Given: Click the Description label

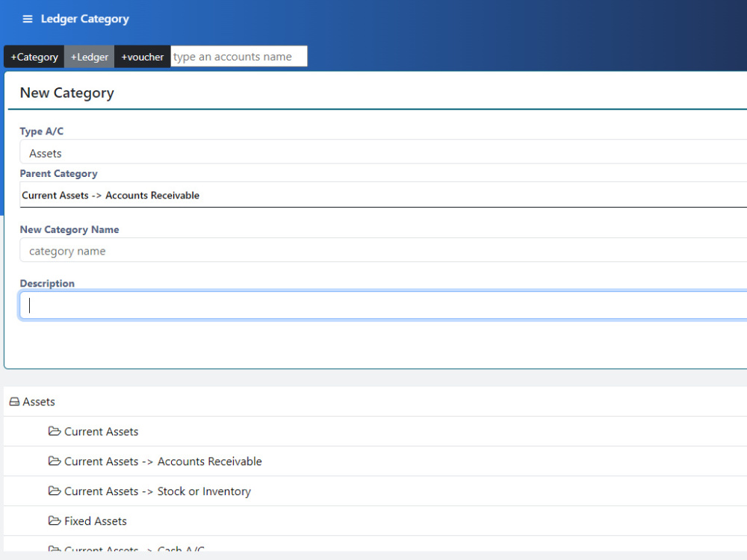Looking at the screenshot, I should pos(47,283).
